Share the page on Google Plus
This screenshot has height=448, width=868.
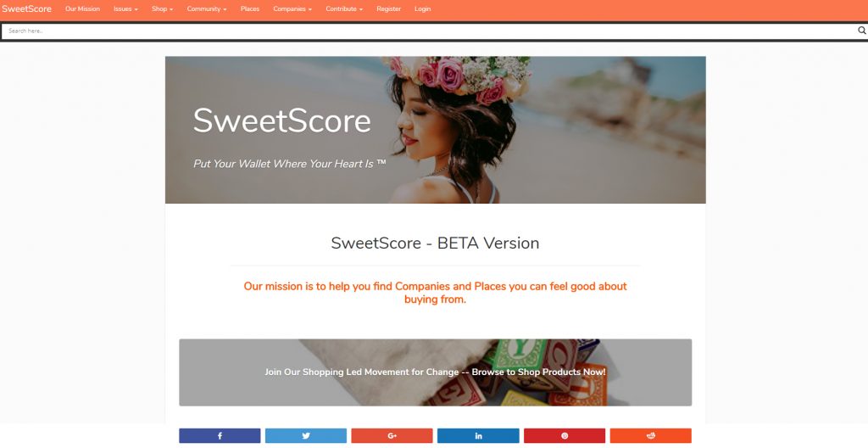(x=392, y=436)
